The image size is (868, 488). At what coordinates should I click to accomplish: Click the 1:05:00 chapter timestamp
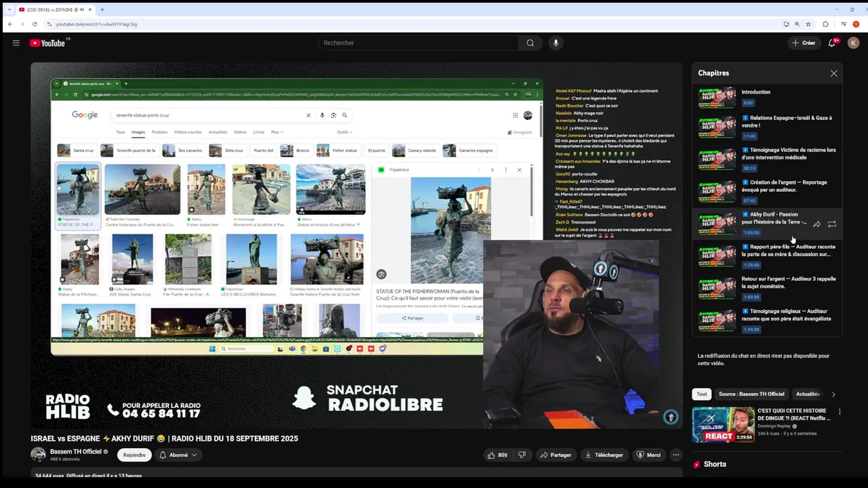point(751,232)
